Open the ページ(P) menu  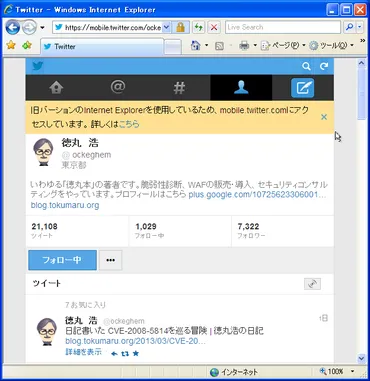click(283, 46)
